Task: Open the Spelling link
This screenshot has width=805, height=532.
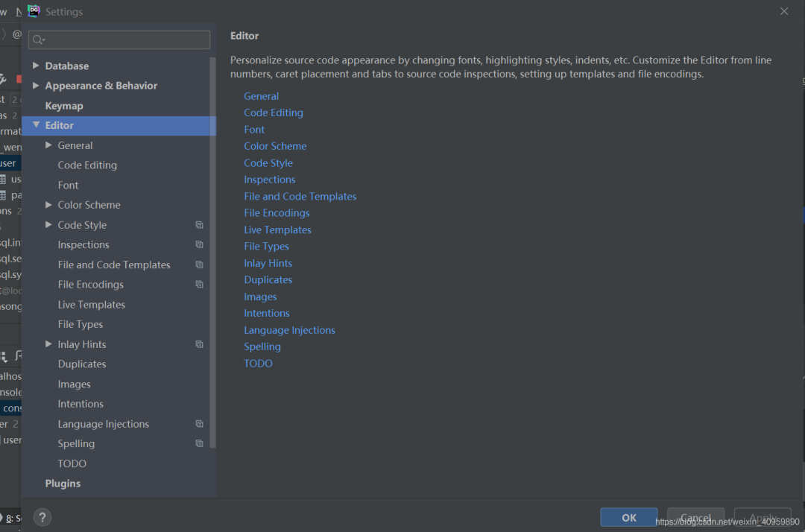Action: coord(262,346)
